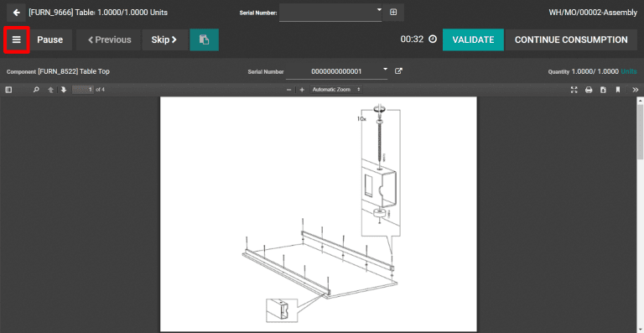
Task: Open the hamburger menu
Action: tap(17, 39)
